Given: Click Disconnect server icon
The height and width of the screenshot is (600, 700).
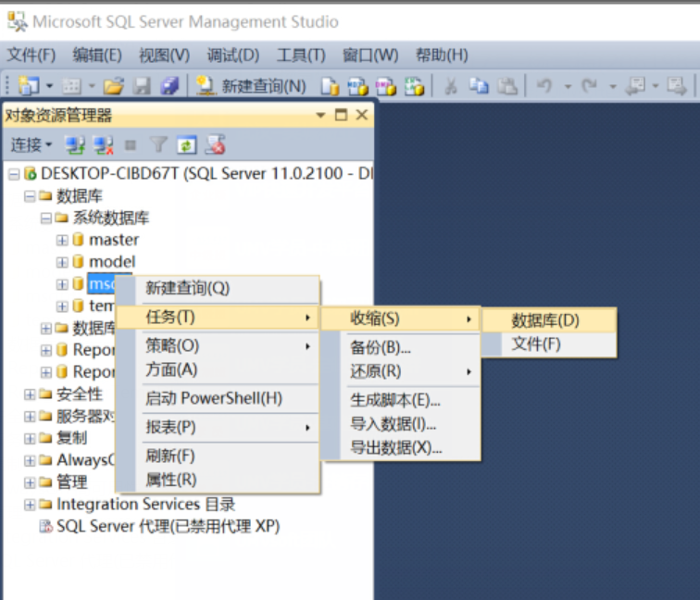Looking at the screenshot, I should point(103,145).
